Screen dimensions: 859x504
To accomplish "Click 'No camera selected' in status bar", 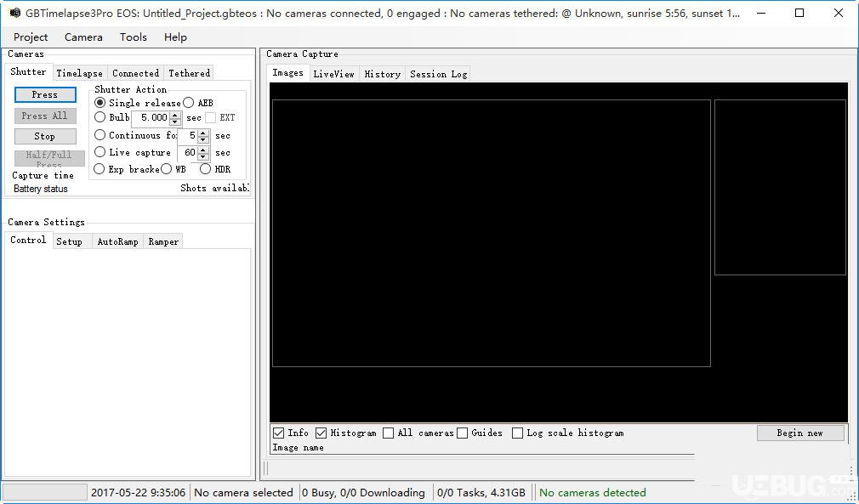I will click(243, 492).
